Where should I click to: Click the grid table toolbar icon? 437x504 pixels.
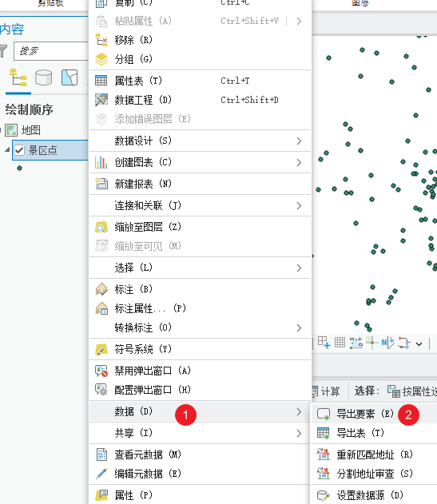340,343
